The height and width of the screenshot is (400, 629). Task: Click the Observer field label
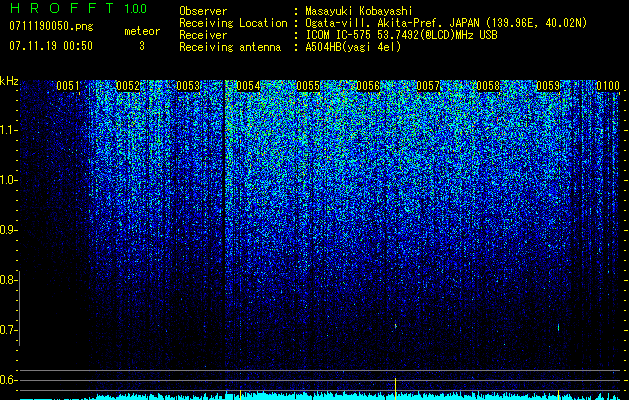click(203, 11)
